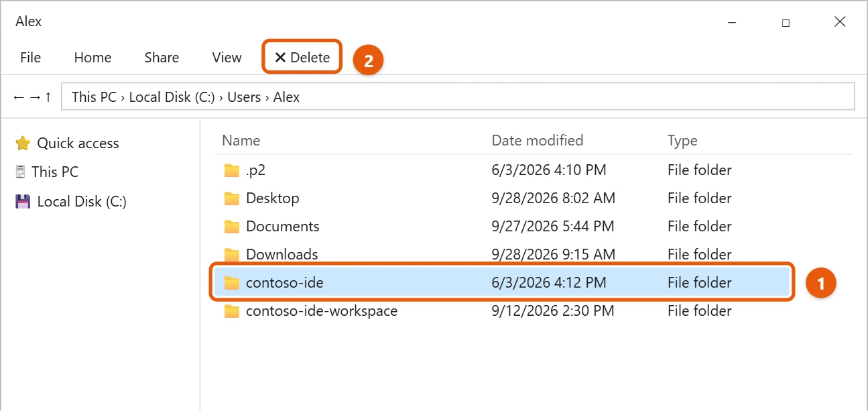The width and height of the screenshot is (868, 411).
Task: Select the '.p2' folder name
Action: click(255, 170)
